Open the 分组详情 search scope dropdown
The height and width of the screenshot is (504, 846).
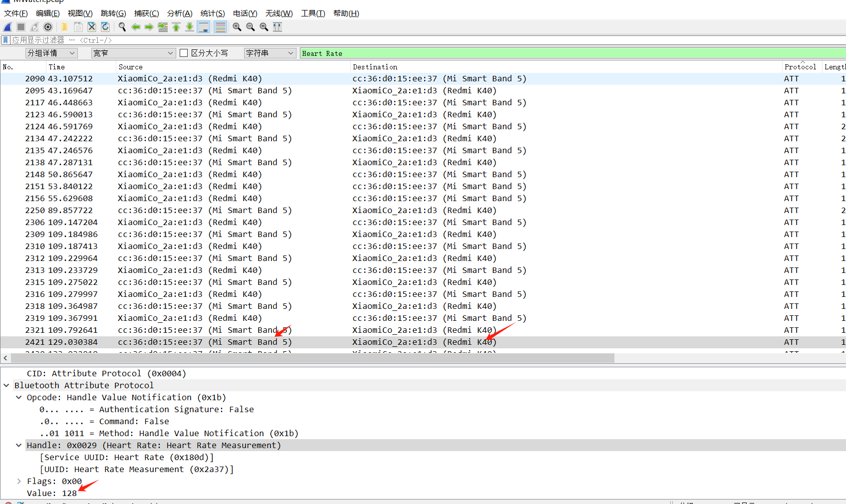coord(51,53)
